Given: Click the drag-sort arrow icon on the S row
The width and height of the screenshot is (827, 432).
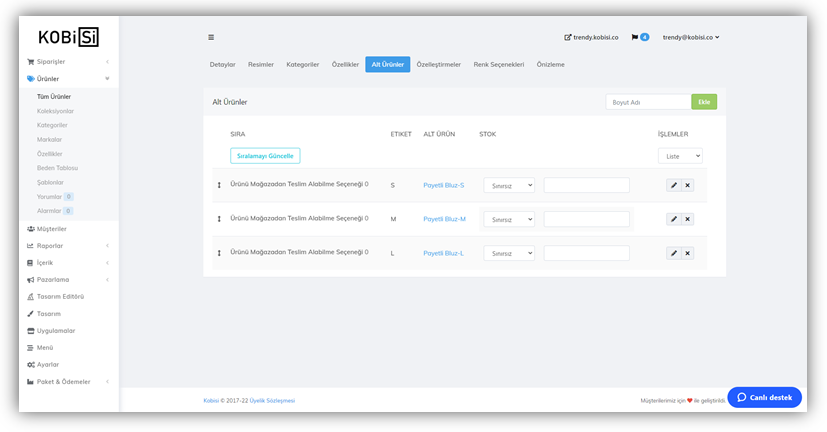Looking at the screenshot, I should [x=219, y=185].
